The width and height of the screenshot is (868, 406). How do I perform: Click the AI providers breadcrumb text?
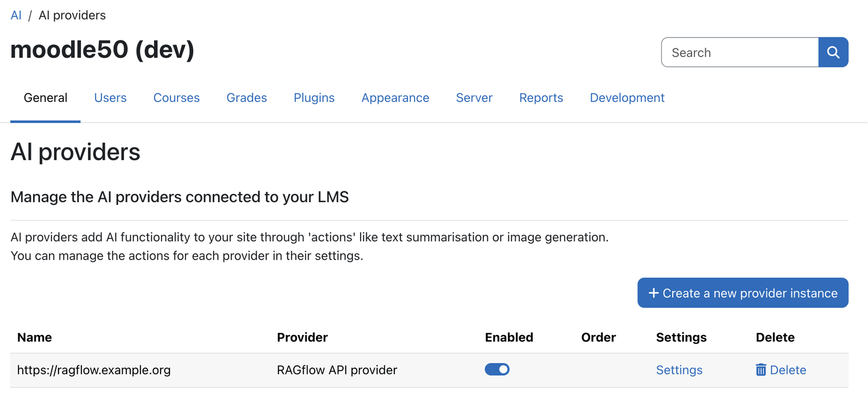pos(72,15)
